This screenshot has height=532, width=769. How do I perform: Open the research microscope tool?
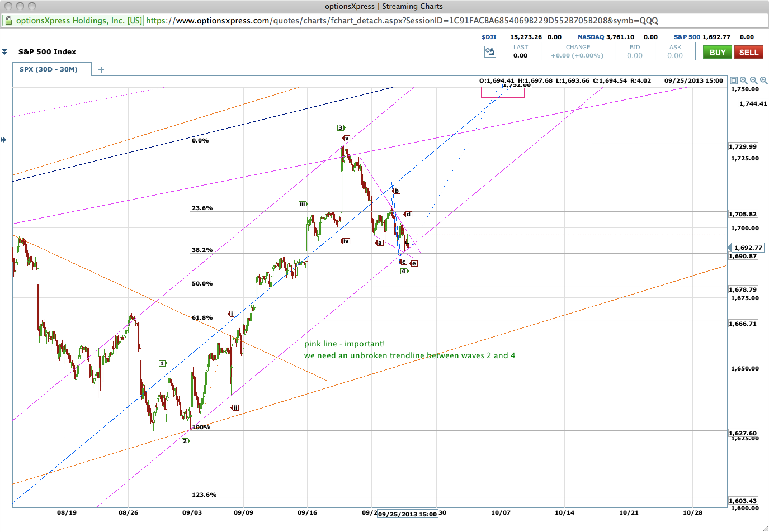[490, 51]
